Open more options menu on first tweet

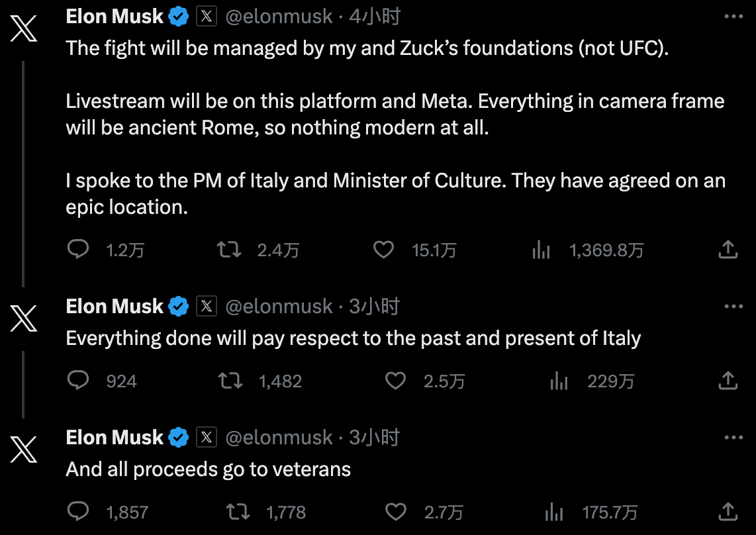click(x=733, y=17)
